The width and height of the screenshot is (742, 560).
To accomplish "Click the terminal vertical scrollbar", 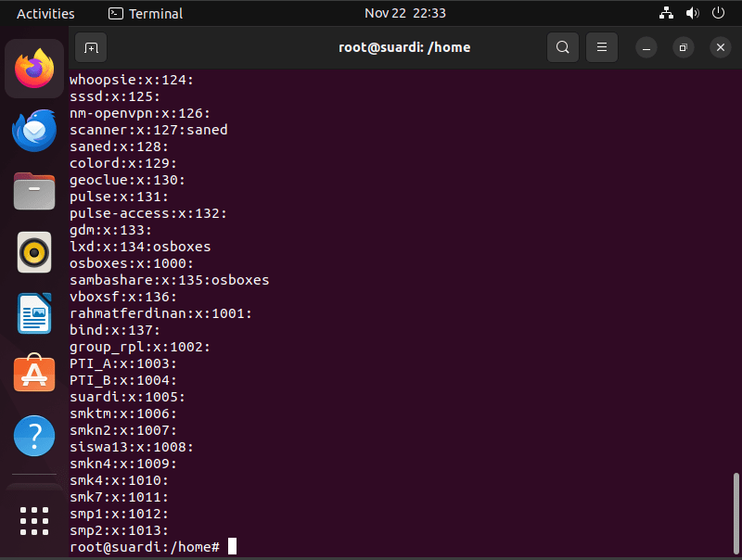I will coord(736,513).
